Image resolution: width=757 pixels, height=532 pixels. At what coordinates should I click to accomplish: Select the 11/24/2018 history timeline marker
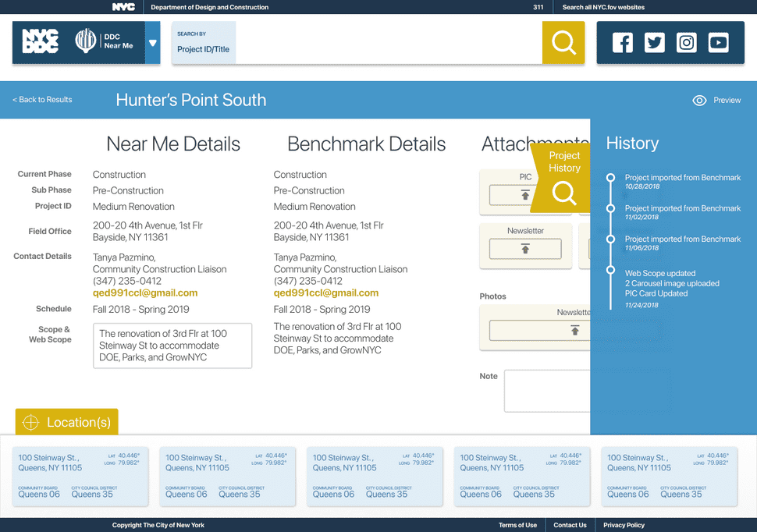(611, 270)
